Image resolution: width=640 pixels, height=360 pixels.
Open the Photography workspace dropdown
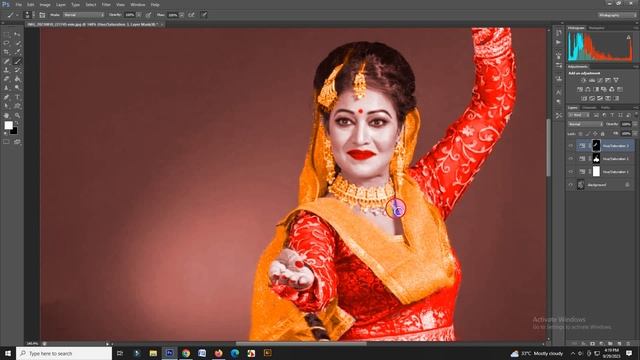click(617, 15)
